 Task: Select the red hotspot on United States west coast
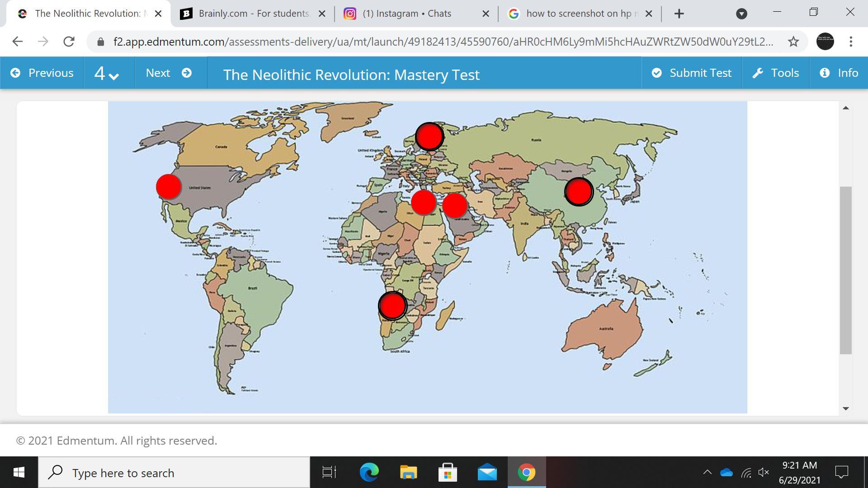point(169,187)
